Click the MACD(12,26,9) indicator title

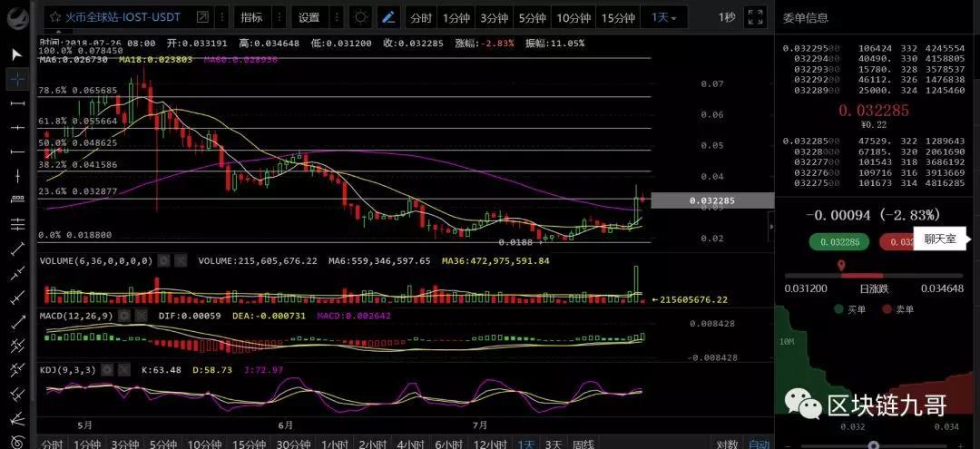[76, 316]
